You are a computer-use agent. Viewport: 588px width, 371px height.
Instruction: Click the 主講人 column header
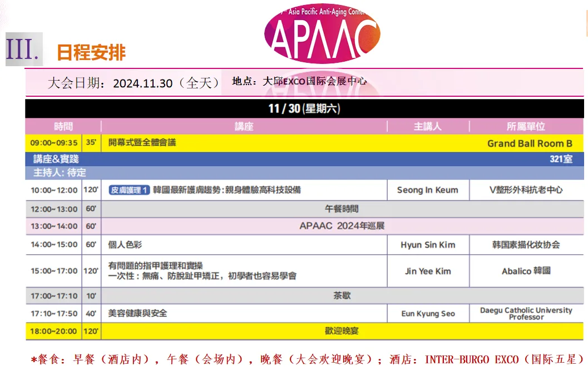(428, 126)
